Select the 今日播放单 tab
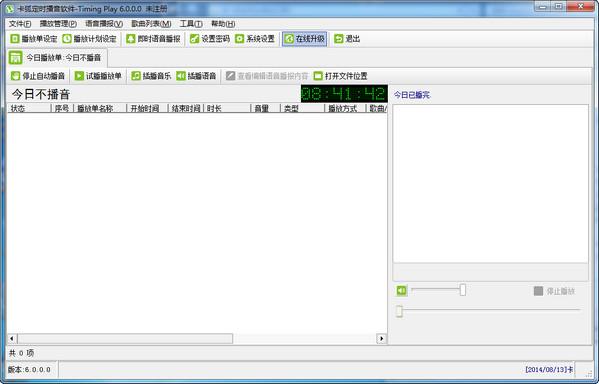Screen dimensions: 599x384 [57, 58]
